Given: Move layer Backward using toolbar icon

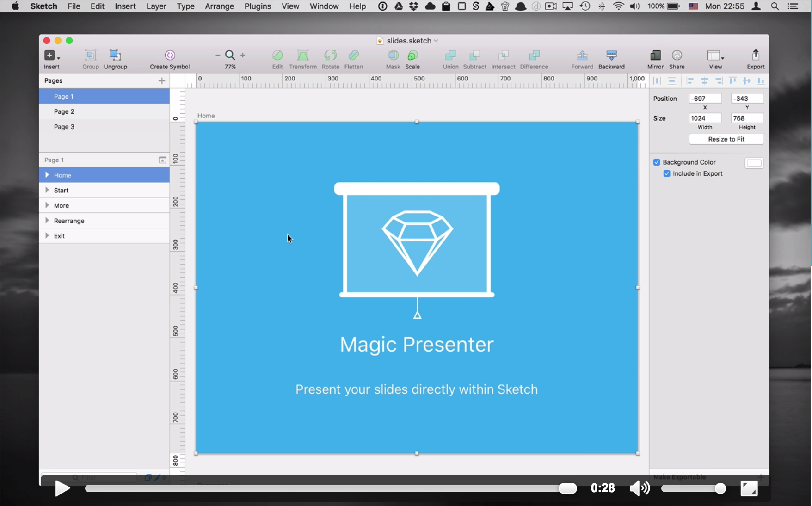Looking at the screenshot, I should click(x=611, y=56).
